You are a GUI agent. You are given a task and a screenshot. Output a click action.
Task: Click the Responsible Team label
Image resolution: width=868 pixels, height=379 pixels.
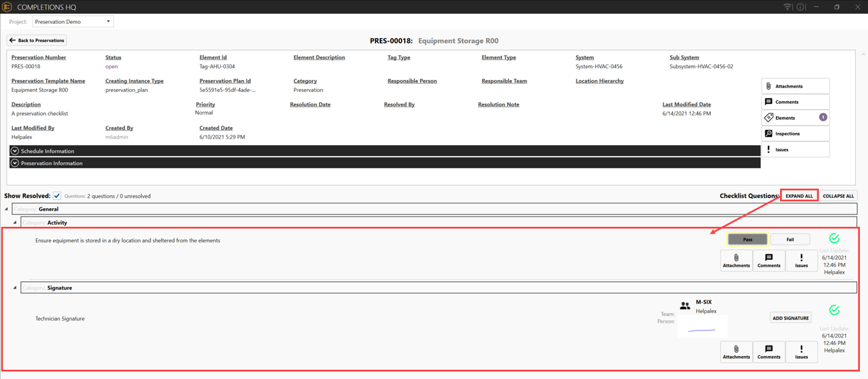(504, 81)
